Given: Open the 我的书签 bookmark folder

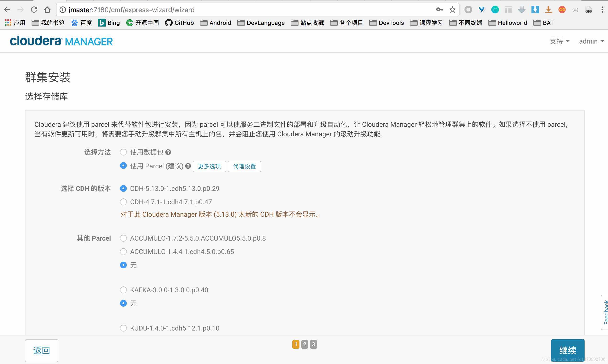Looking at the screenshot, I should click(x=48, y=23).
